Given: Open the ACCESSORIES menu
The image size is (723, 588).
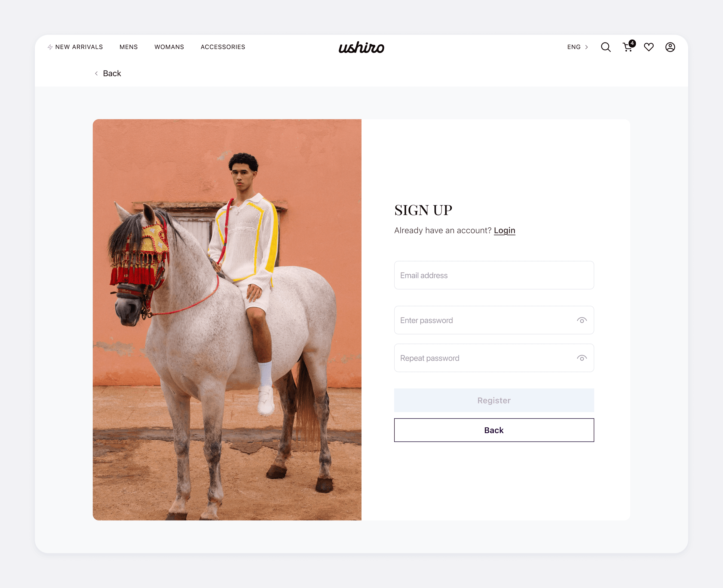Looking at the screenshot, I should (x=223, y=47).
